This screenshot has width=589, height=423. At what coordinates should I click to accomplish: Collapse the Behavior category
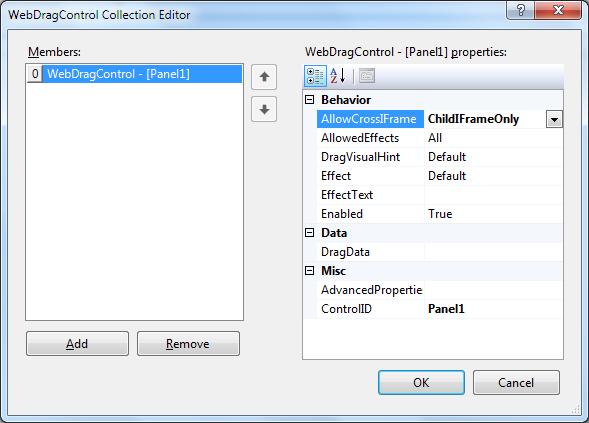(x=310, y=100)
